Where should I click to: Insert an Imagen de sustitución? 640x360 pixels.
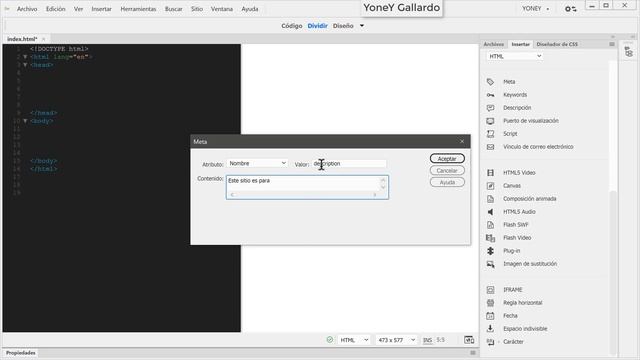530,264
